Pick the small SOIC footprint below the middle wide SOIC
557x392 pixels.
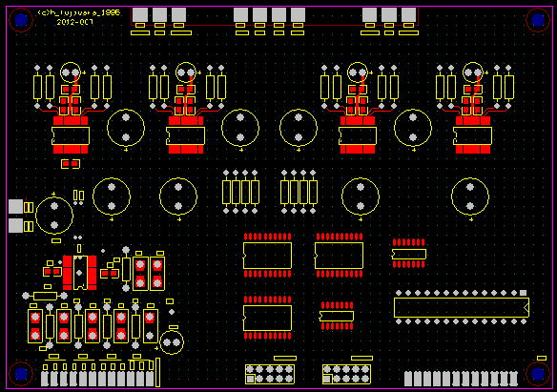click(337, 316)
